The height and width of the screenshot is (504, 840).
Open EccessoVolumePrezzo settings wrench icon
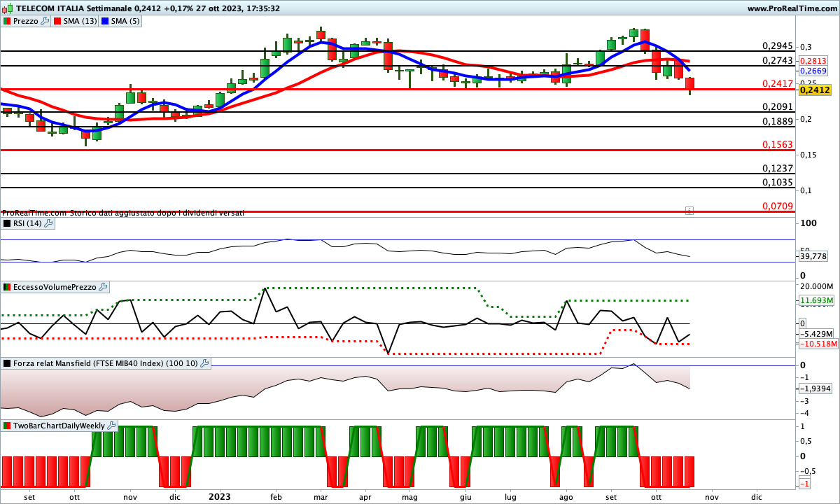tap(104, 287)
